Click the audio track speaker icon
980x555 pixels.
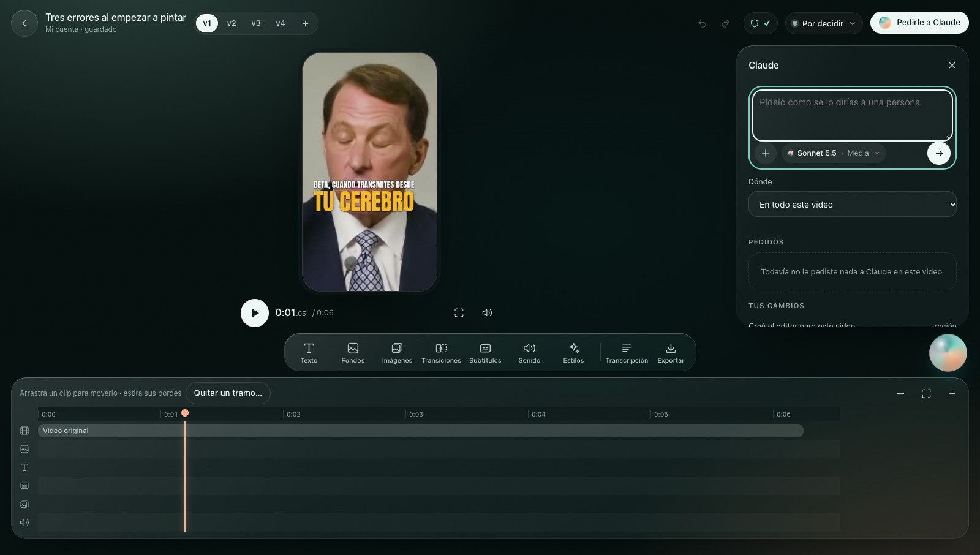click(24, 523)
